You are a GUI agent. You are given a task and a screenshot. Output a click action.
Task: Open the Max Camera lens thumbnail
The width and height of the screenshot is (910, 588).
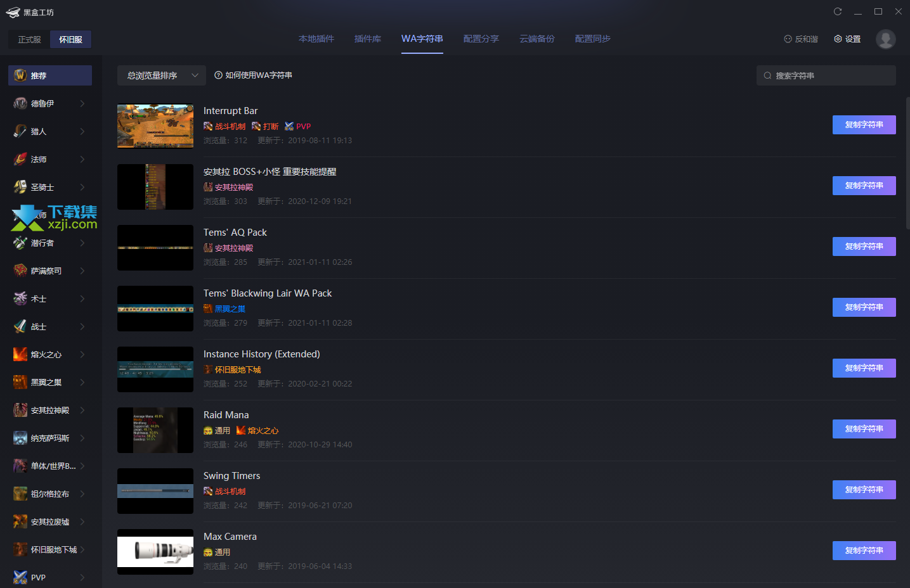(155, 552)
